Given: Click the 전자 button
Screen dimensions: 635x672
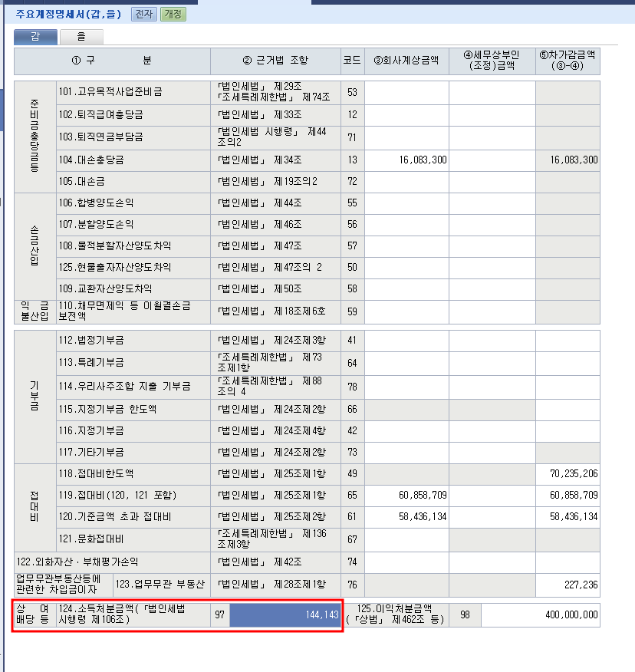Looking at the screenshot, I should 144,14.
